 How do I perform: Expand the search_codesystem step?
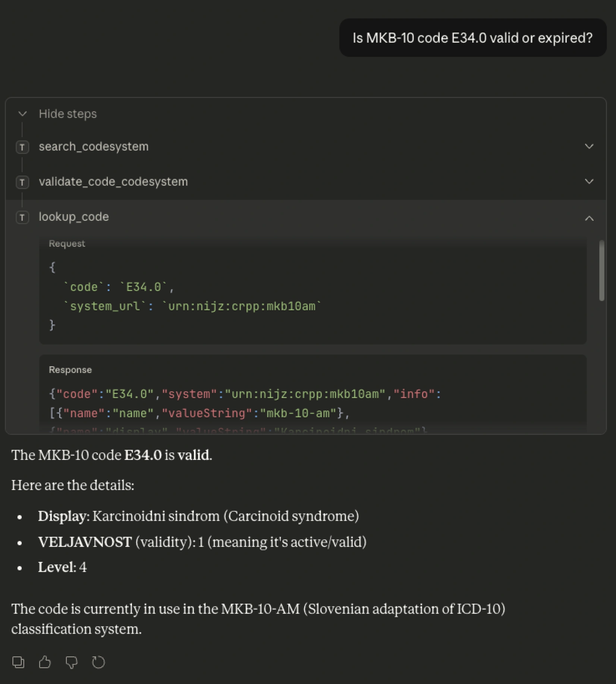(588, 147)
